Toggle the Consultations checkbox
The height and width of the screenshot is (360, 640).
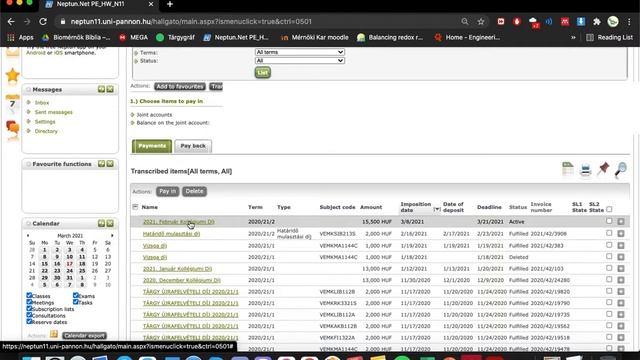[x=29, y=315]
